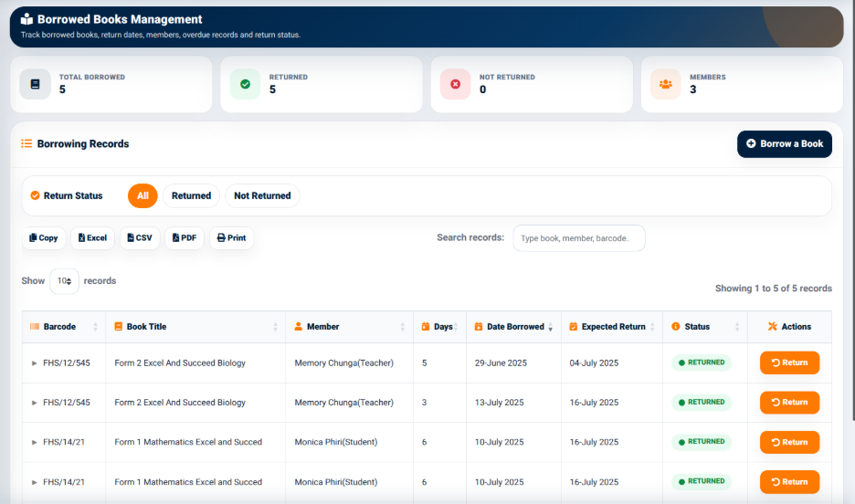Click the orange Members group icon

pos(666,84)
